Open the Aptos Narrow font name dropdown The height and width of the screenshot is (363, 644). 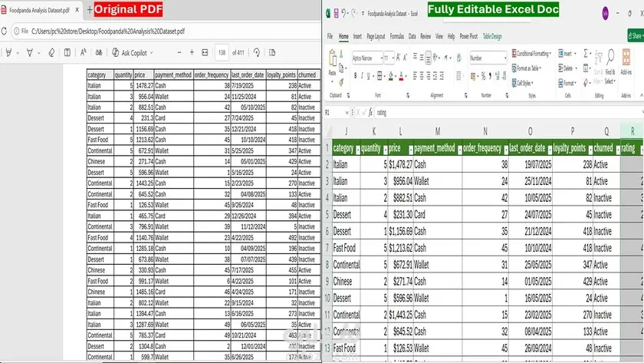(382, 58)
